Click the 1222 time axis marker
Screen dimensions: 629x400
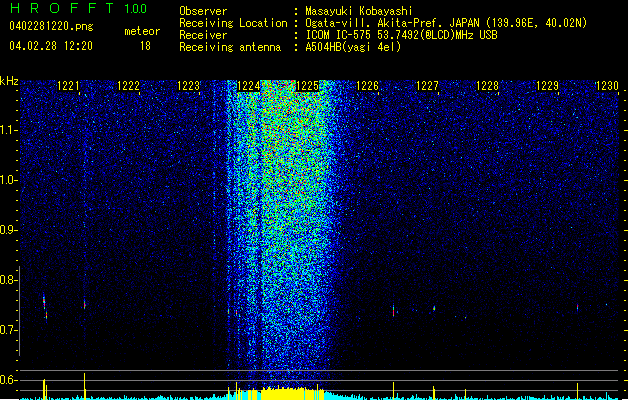pos(128,86)
